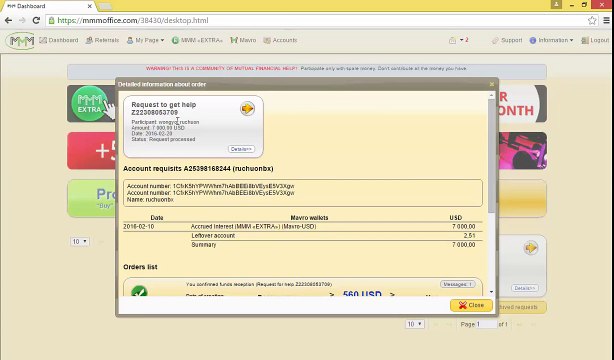Image resolution: width=614 pixels, height=360 pixels.
Task: Click the 2.51 value cell
Action: [x=469, y=235]
